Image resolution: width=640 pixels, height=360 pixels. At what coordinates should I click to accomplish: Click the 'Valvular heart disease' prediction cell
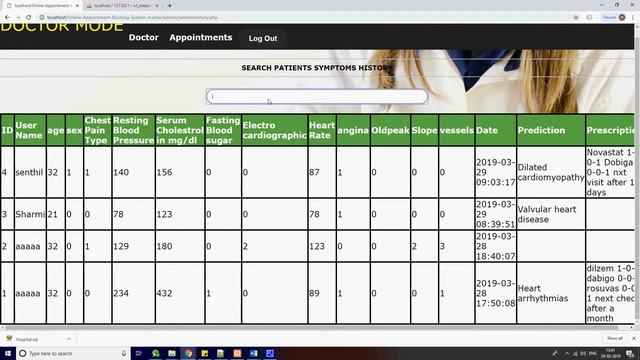coord(551,214)
